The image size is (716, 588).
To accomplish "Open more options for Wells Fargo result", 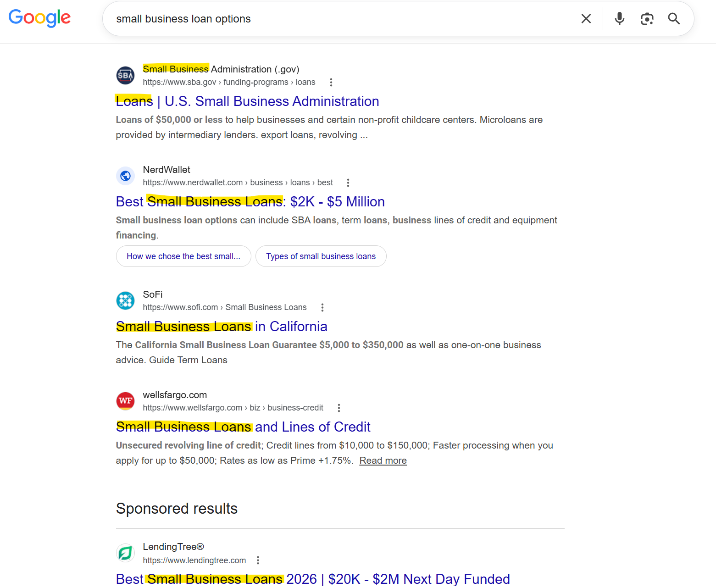I will [339, 408].
